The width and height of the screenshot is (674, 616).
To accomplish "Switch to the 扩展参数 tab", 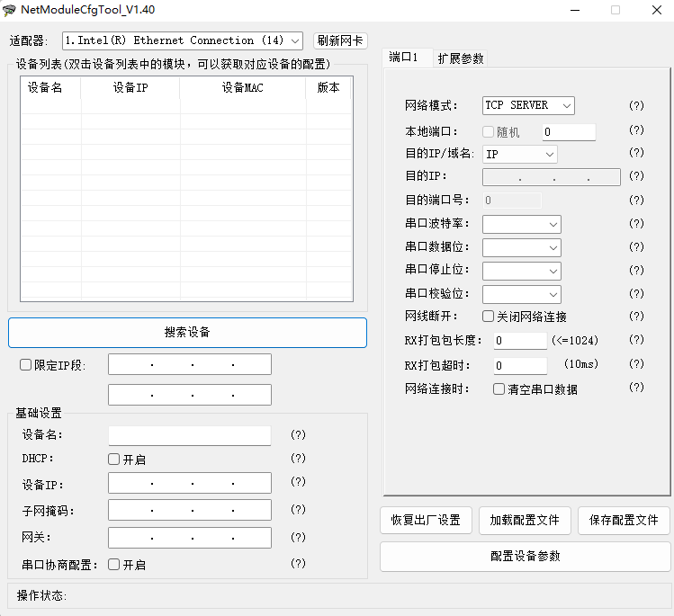I will [461, 58].
